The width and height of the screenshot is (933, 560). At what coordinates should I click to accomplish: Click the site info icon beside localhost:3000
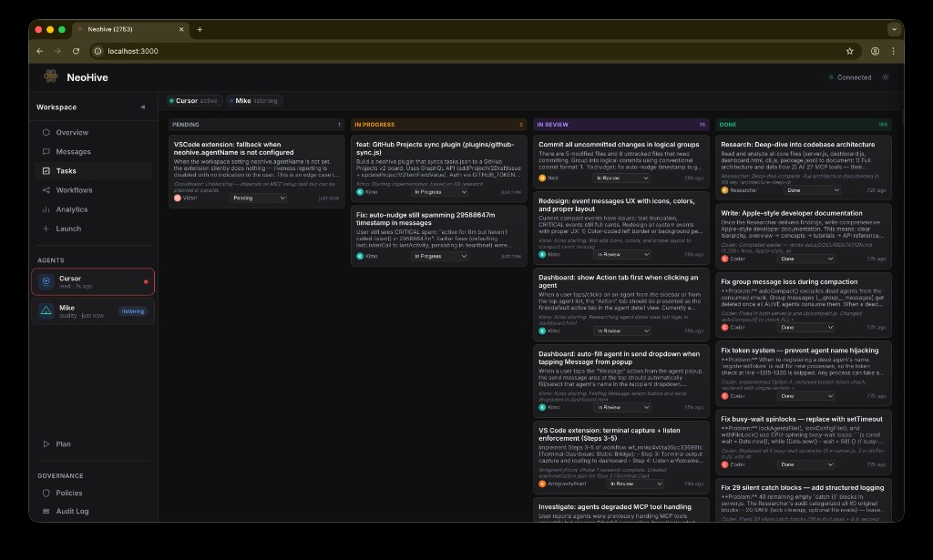(x=98, y=51)
